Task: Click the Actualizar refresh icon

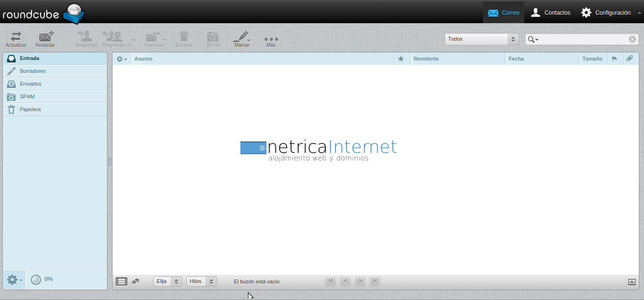Action: 16,37
